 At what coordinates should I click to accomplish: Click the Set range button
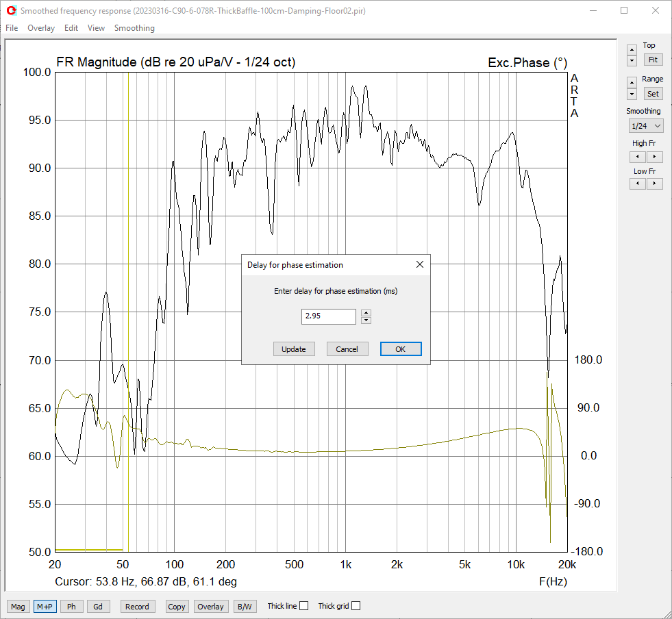pyautogui.click(x=653, y=94)
